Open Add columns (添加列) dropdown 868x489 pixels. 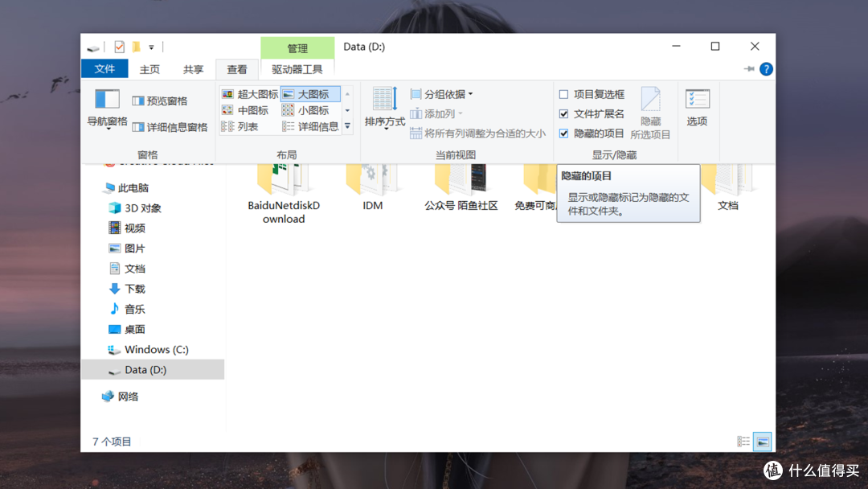[436, 113]
